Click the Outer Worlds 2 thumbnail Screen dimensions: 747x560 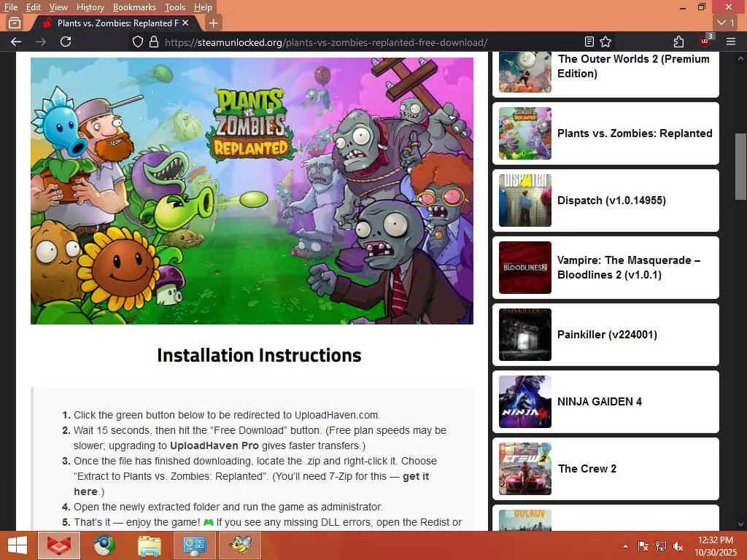point(525,72)
